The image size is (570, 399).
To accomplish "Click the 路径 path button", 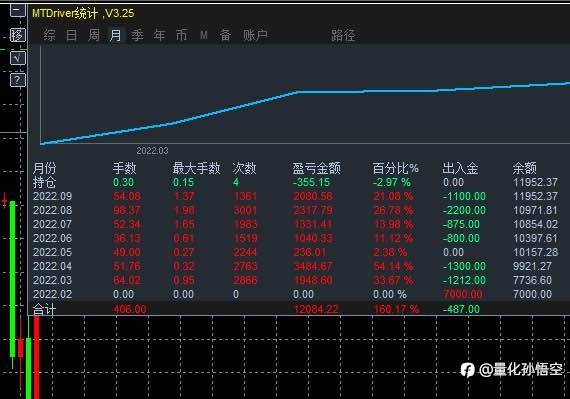I will [343, 35].
